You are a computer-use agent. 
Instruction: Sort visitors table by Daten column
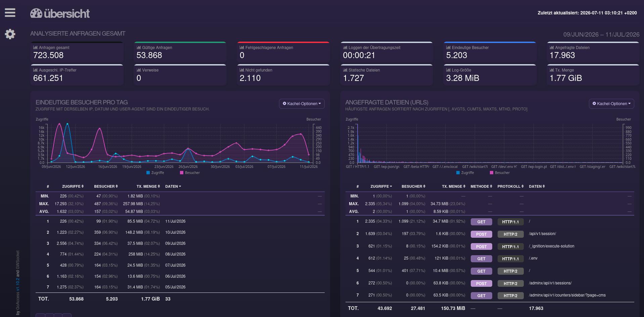point(173,186)
